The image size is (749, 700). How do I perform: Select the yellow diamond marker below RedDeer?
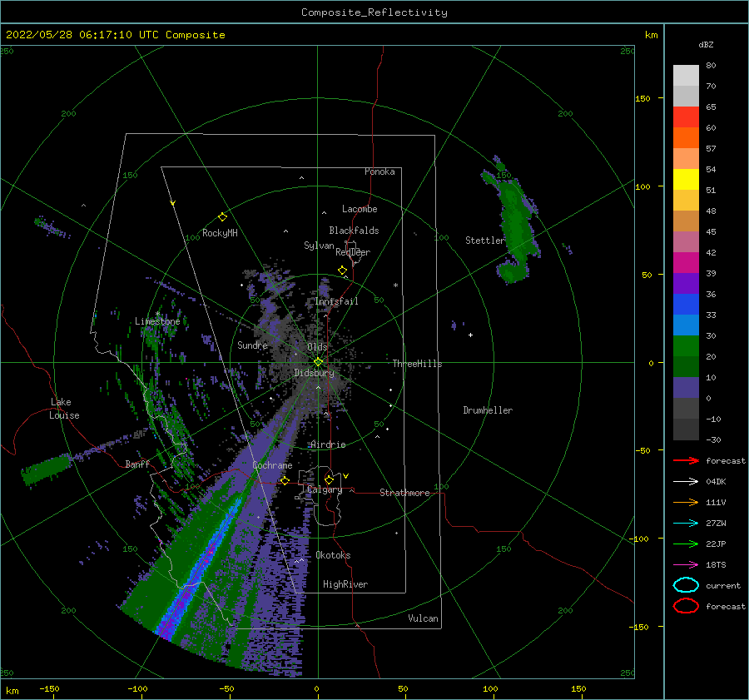coord(342,271)
